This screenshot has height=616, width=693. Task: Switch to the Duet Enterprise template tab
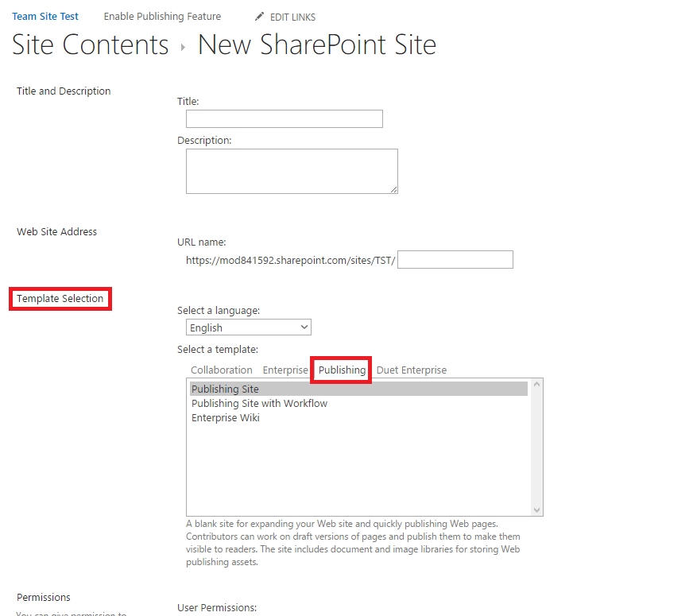(x=412, y=370)
